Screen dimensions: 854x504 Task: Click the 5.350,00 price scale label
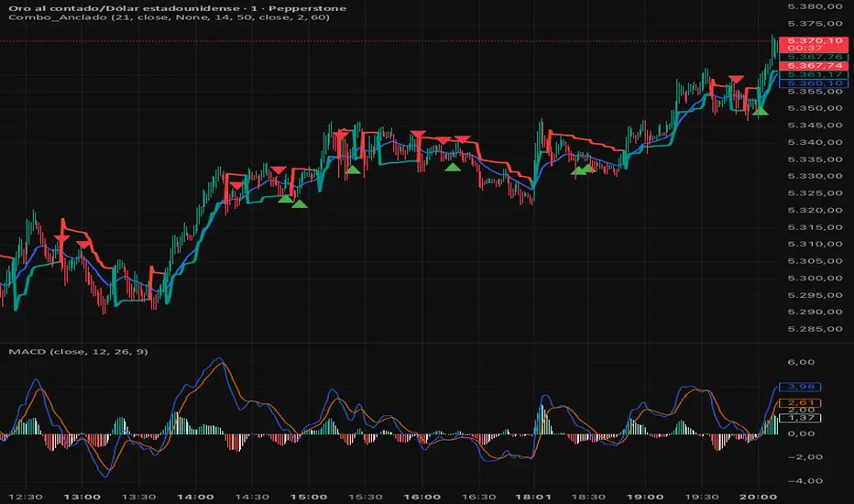(x=815, y=108)
